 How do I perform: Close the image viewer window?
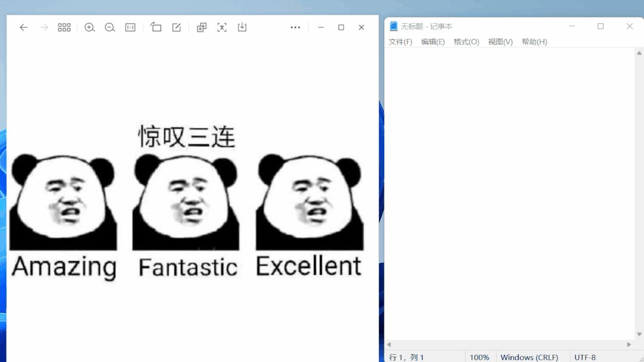coord(362,27)
